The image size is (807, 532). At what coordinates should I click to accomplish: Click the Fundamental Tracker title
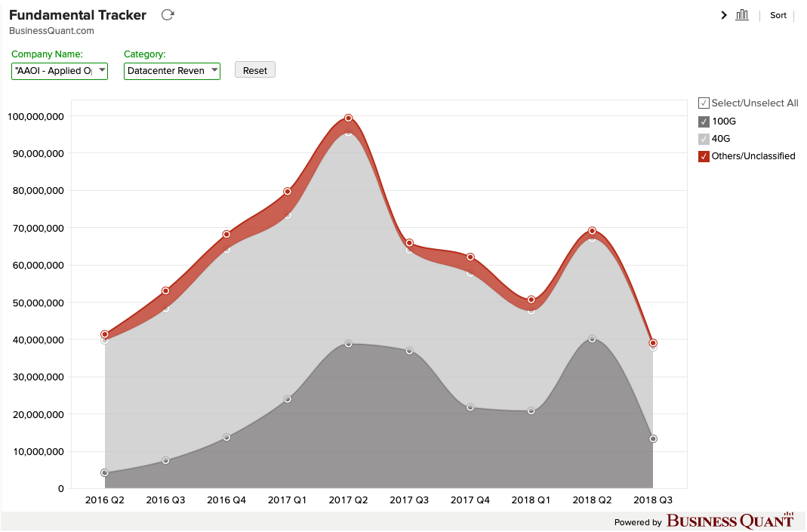click(78, 15)
